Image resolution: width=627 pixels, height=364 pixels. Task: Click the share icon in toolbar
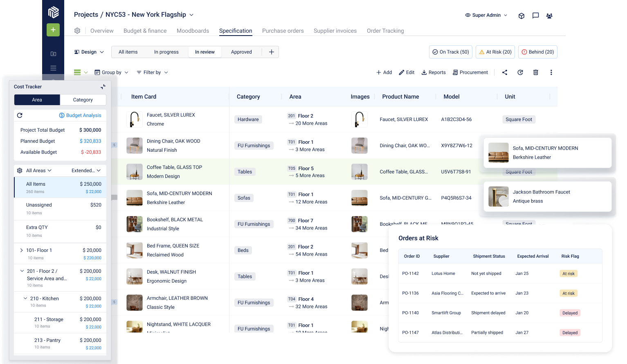click(x=505, y=72)
